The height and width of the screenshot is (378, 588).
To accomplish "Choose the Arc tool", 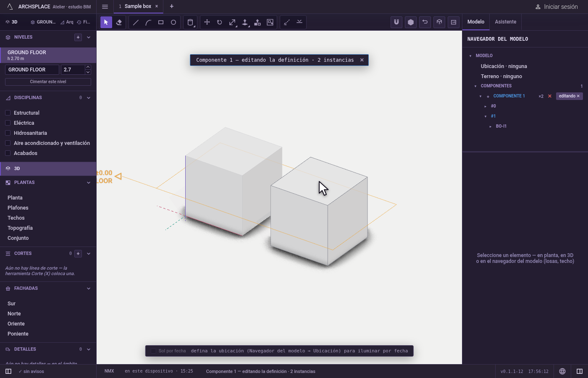I will [x=148, y=22].
